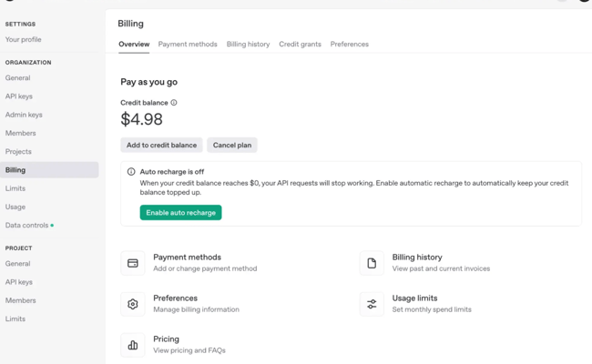Open Project API keys

(x=19, y=282)
